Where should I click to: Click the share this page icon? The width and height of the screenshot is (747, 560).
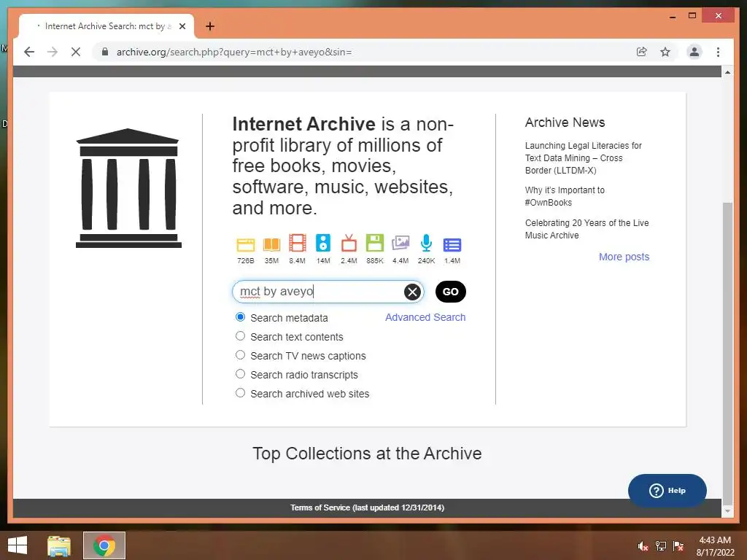click(x=642, y=52)
